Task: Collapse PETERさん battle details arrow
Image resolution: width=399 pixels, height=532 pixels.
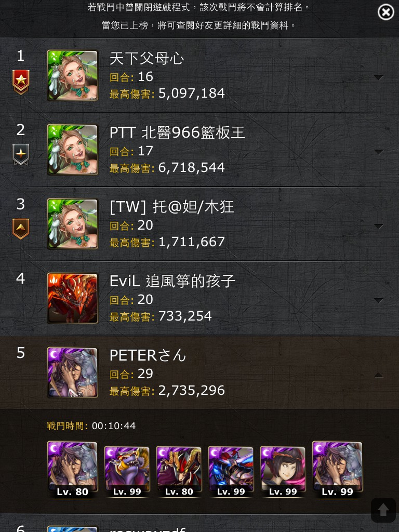Action: [x=379, y=375]
